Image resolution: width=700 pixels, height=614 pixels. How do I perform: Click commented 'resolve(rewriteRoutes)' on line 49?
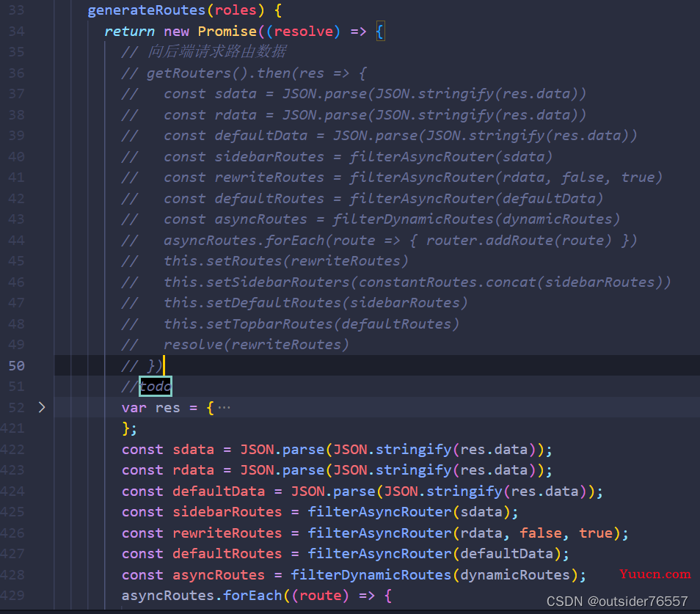[x=256, y=345]
